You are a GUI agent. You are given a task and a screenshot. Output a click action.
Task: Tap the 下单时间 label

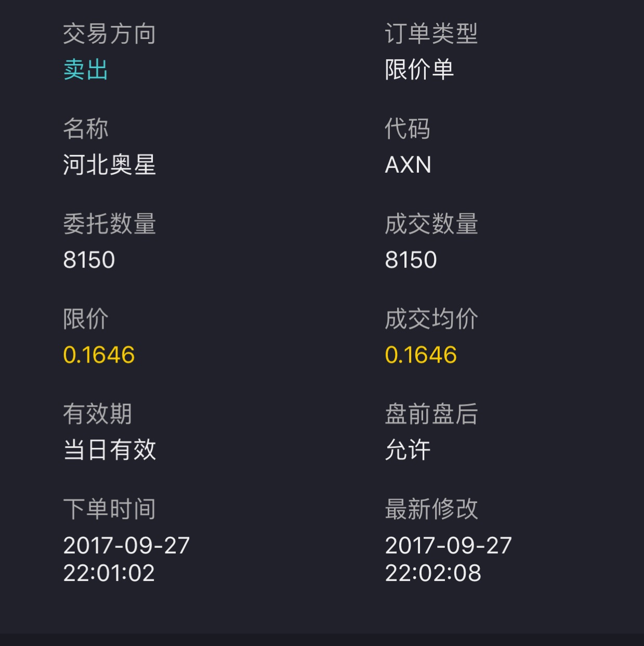(110, 509)
